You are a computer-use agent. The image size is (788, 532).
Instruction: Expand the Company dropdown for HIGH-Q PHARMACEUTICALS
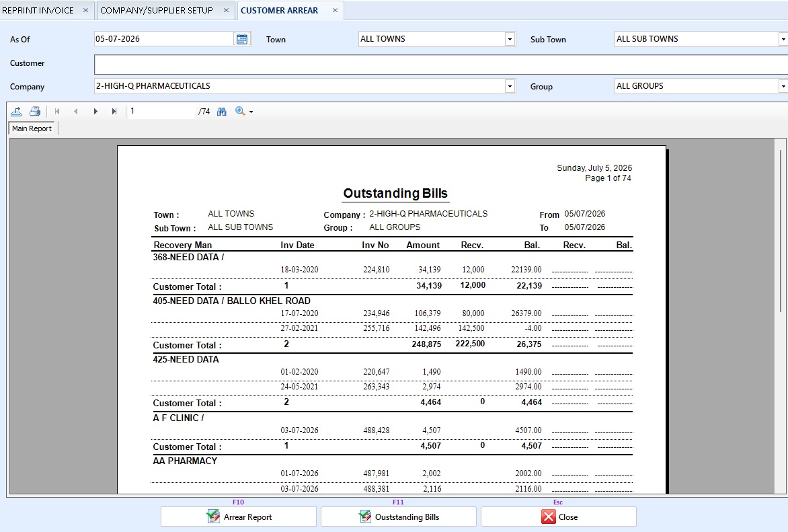click(510, 86)
